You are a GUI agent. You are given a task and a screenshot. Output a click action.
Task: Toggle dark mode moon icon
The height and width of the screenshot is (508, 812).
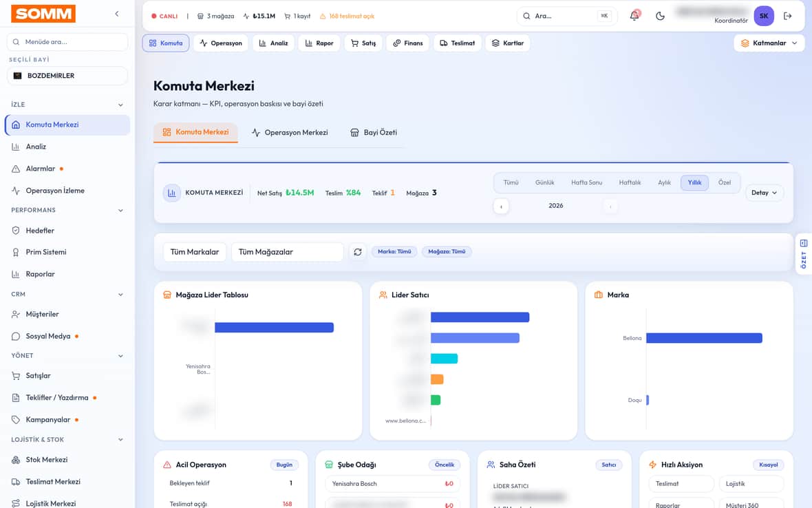pyautogui.click(x=660, y=16)
